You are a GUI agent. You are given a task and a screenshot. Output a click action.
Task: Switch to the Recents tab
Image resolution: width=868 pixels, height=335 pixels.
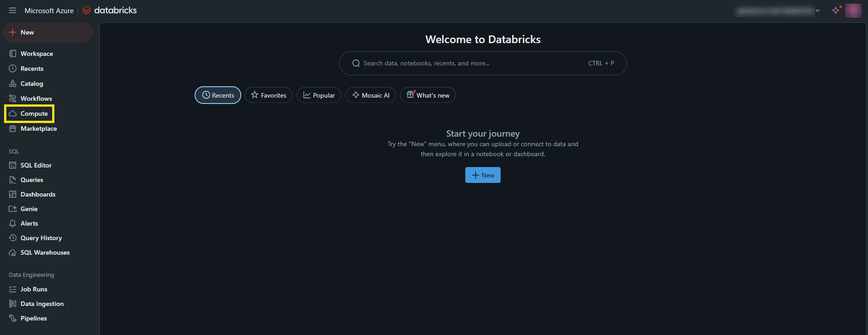pos(218,95)
